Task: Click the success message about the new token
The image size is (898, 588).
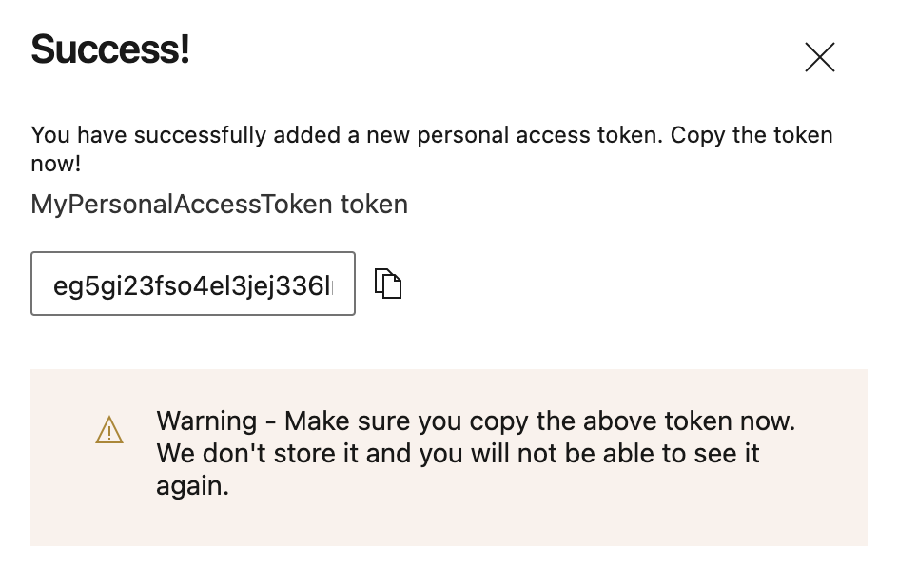Action: (431, 149)
